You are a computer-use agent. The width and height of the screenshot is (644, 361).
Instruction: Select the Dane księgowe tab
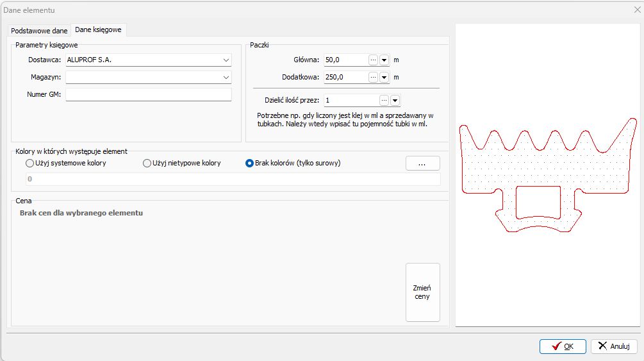pos(98,30)
